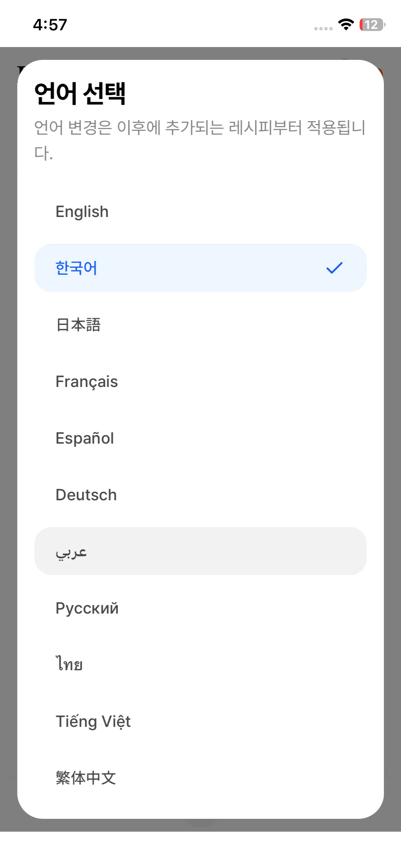Tap the Wi-Fi icon in status bar
Screen dimensions: 401x868
pos(346,25)
